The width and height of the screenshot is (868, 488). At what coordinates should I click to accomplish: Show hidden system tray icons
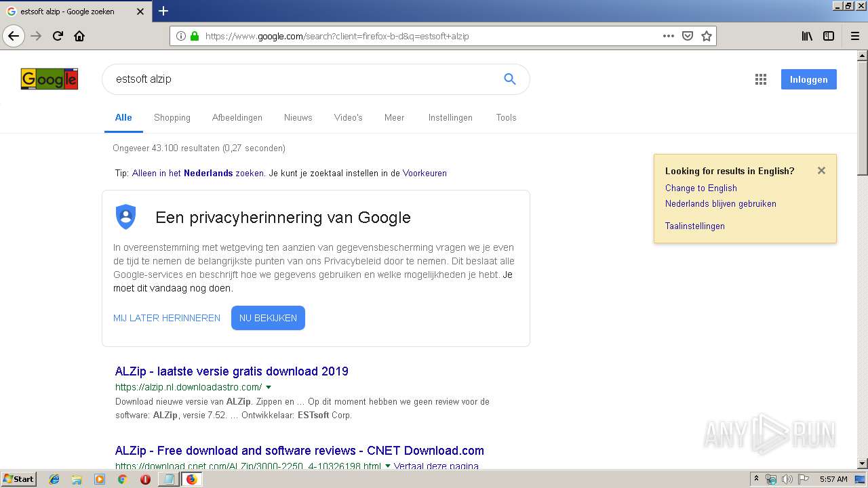pos(756,479)
